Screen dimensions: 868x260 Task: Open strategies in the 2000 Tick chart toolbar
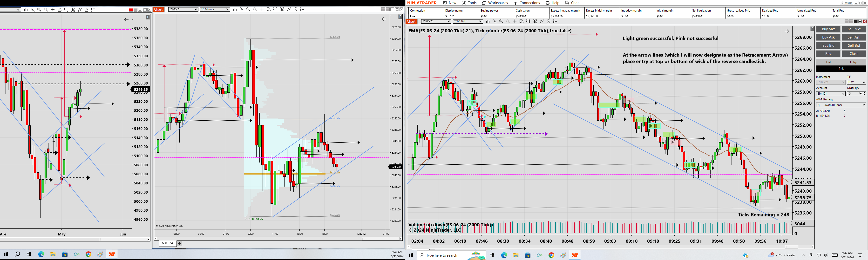[542, 21]
